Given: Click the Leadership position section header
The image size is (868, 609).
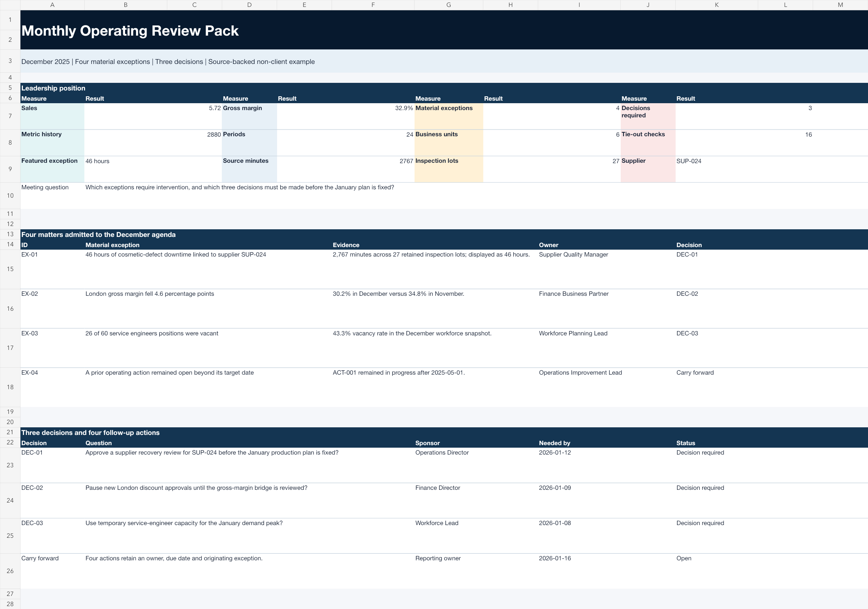Looking at the screenshot, I should pos(444,88).
